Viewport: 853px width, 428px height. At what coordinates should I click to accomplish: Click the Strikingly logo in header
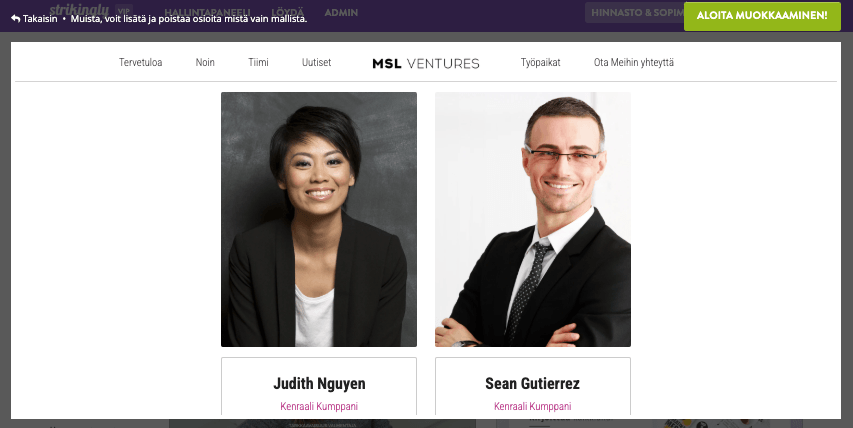point(79,9)
